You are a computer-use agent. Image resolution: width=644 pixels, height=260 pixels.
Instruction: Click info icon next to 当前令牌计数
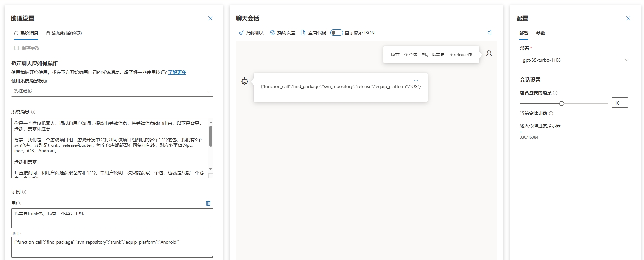click(551, 114)
